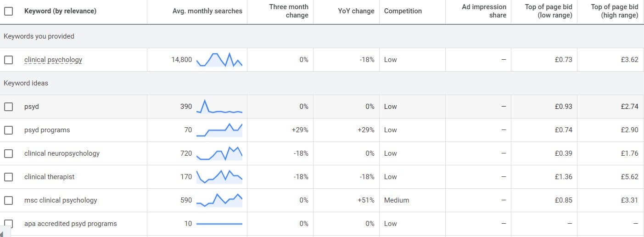Click clinical psychology trend sparkline
This screenshot has width=644, height=237.
[219, 60]
